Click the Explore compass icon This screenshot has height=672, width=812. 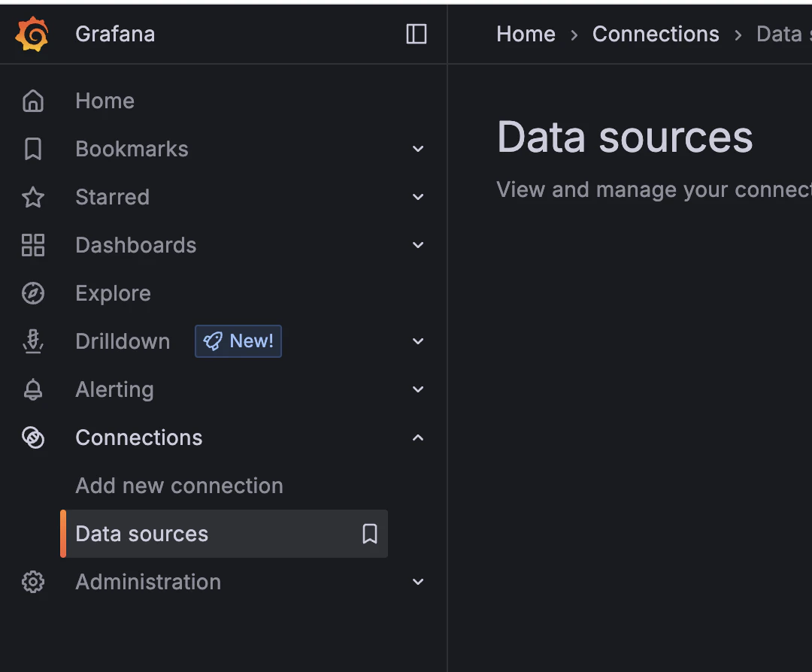click(33, 293)
